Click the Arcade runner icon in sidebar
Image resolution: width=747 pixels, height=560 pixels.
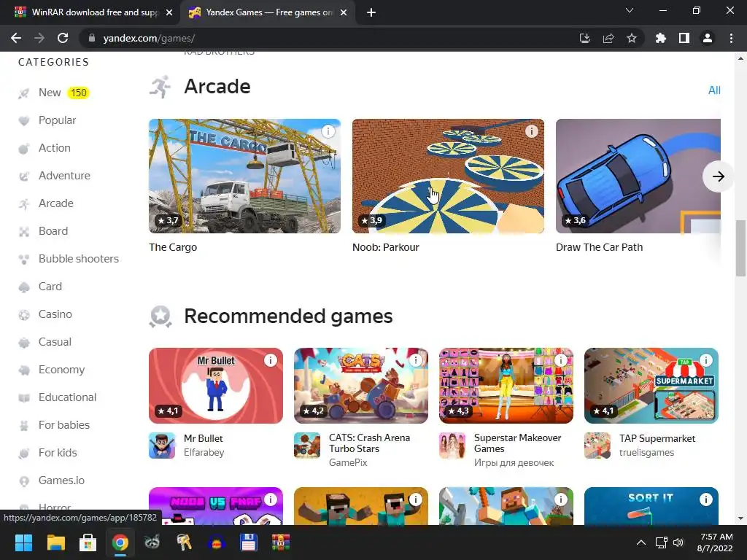[x=24, y=204]
